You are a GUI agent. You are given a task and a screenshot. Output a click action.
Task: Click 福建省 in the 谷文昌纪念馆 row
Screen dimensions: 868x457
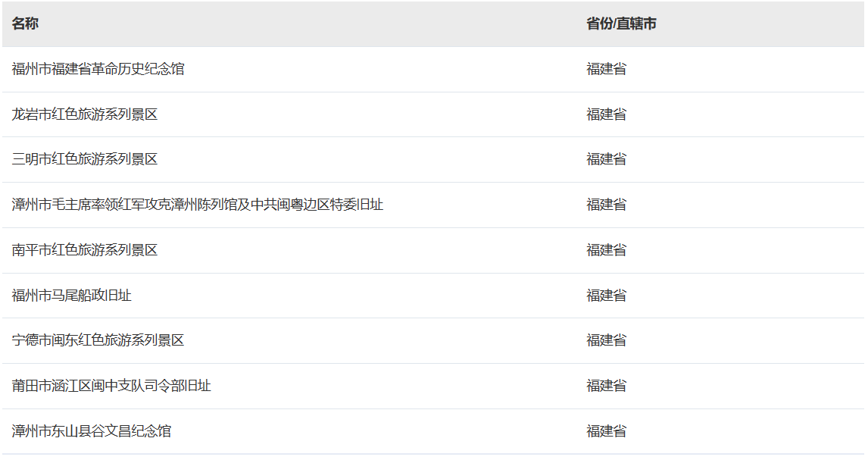click(x=606, y=431)
